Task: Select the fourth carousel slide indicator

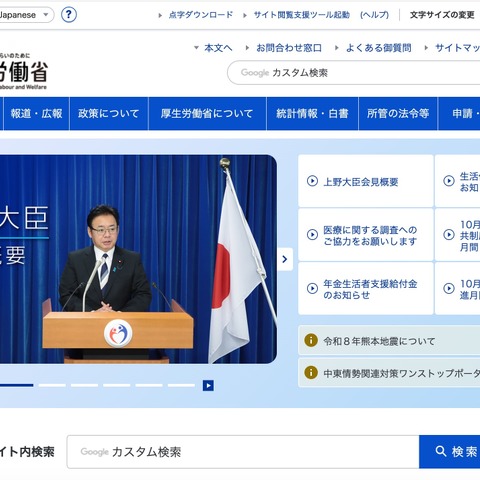Action: (x=117, y=385)
